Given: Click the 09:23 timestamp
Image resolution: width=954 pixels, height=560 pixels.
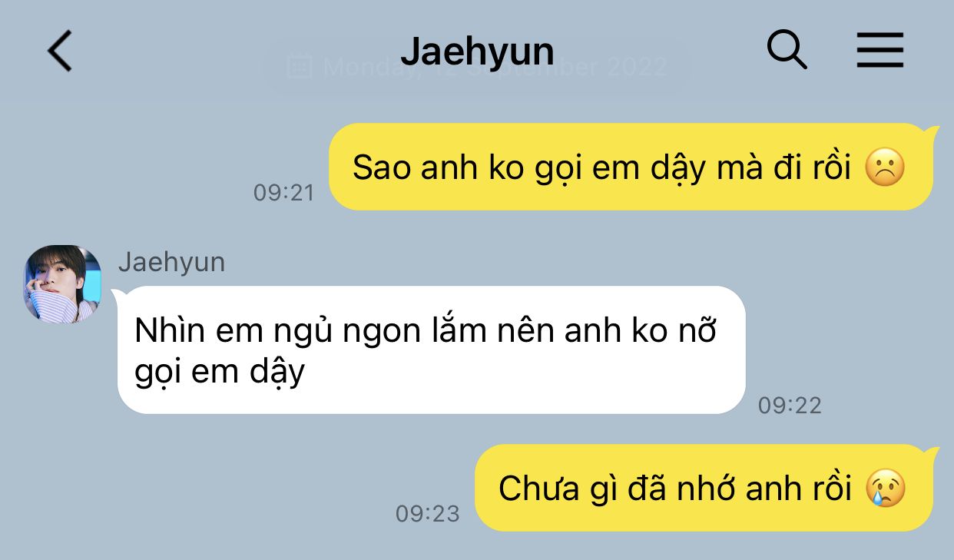Looking at the screenshot, I should (427, 513).
